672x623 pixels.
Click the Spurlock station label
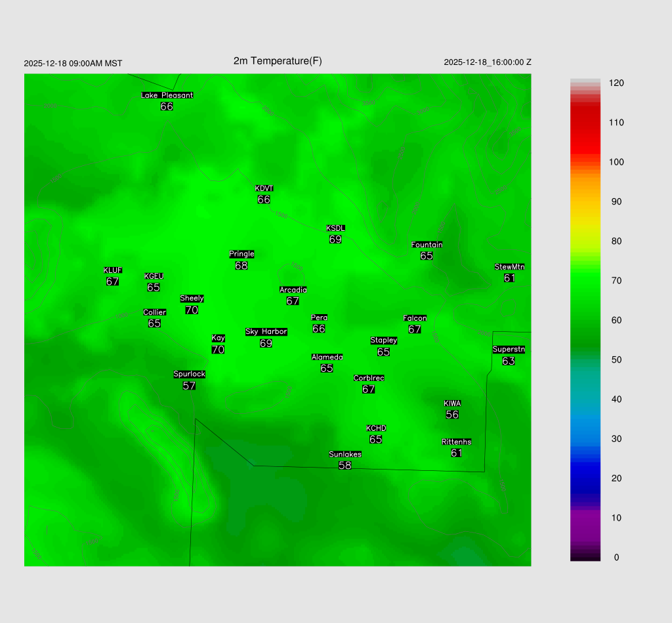pyautogui.click(x=190, y=374)
